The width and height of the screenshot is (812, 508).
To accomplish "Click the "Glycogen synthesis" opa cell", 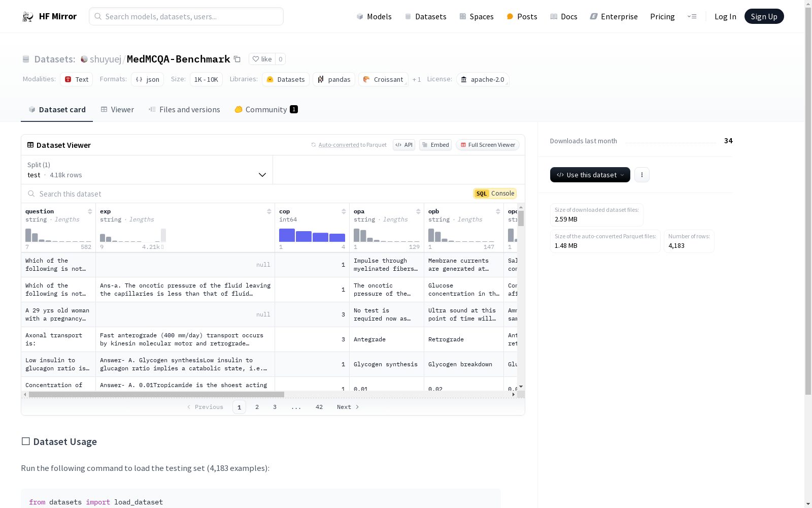I will 387,365.
